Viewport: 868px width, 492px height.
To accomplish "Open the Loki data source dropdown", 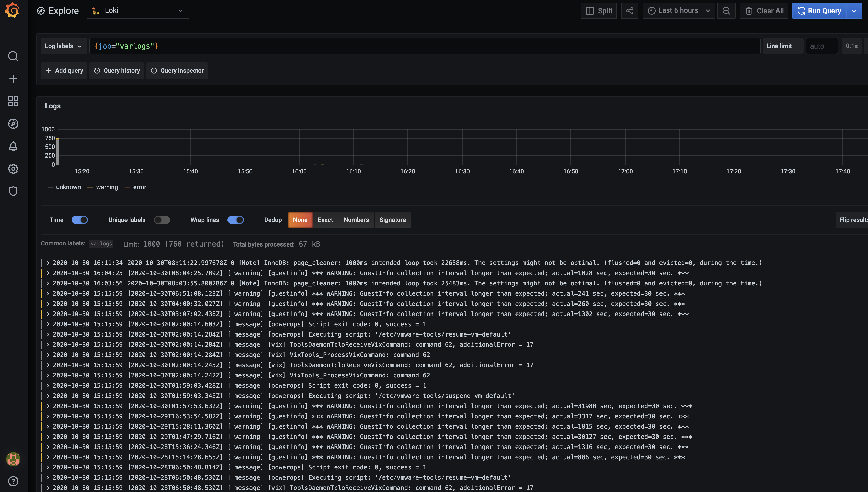I will coord(138,11).
